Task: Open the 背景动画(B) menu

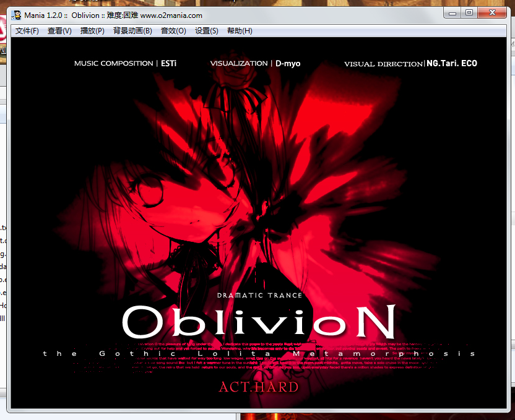Action: pyautogui.click(x=132, y=31)
